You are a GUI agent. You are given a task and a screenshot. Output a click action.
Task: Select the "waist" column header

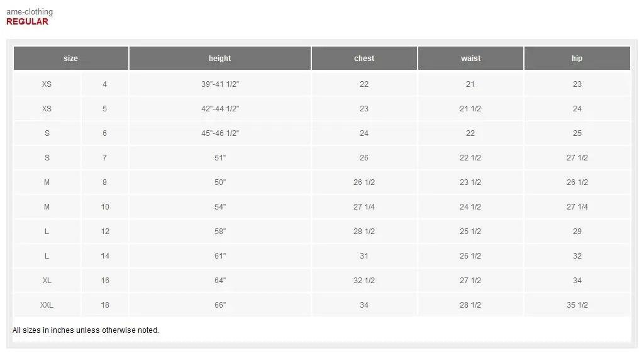coord(470,59)
